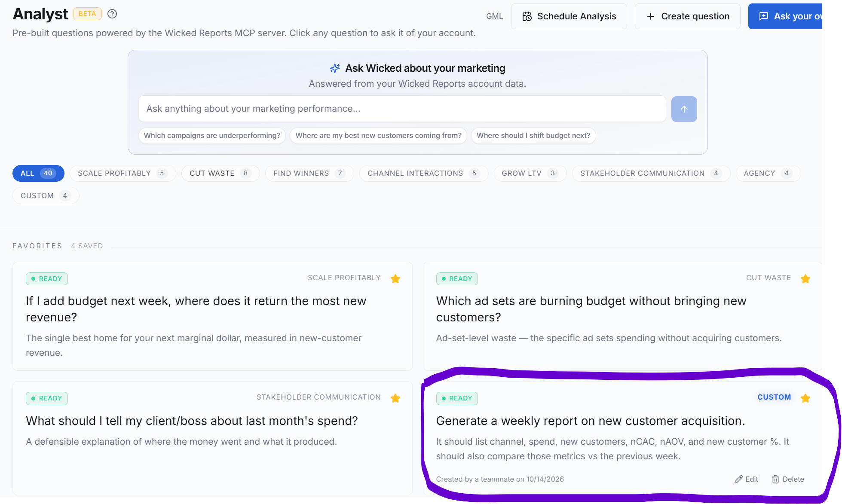Select the ALL 40 filter tab
This screenshot has height=504, width=842.
pos(38,173)
